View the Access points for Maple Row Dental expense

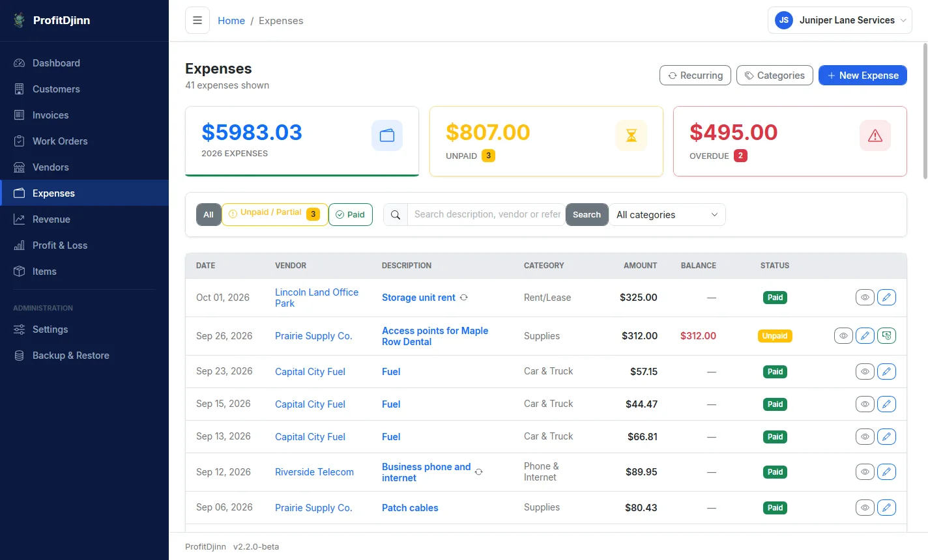843,336
